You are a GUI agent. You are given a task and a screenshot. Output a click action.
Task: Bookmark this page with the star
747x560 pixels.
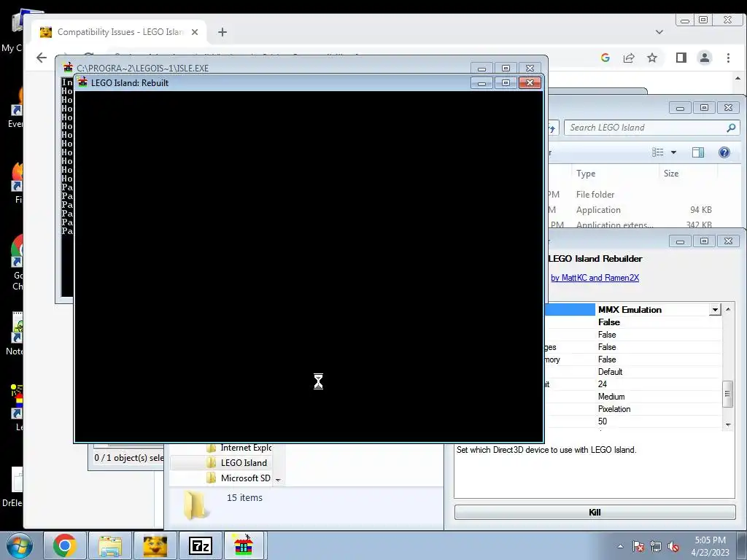652,58
